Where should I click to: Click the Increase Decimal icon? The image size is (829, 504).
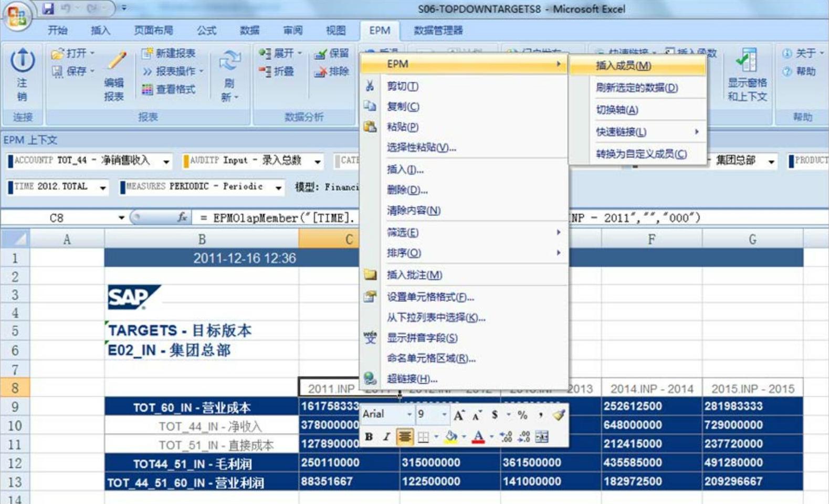point(506,437)
